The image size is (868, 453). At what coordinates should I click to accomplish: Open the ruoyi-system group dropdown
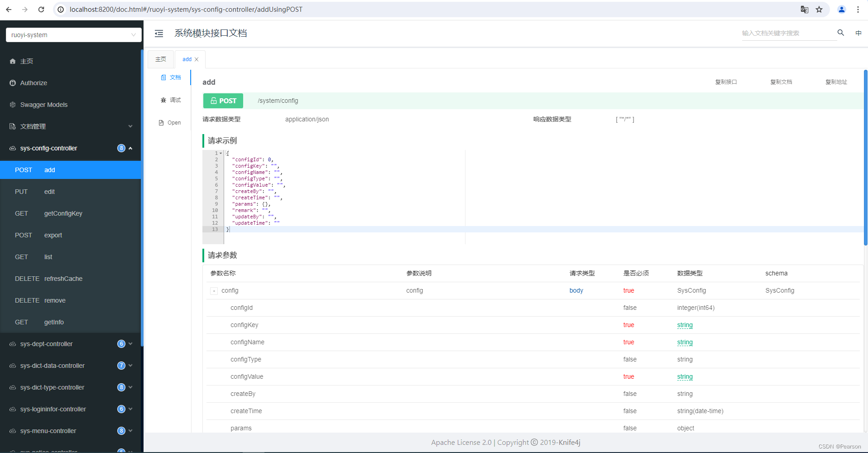click(x=74, y=35)
